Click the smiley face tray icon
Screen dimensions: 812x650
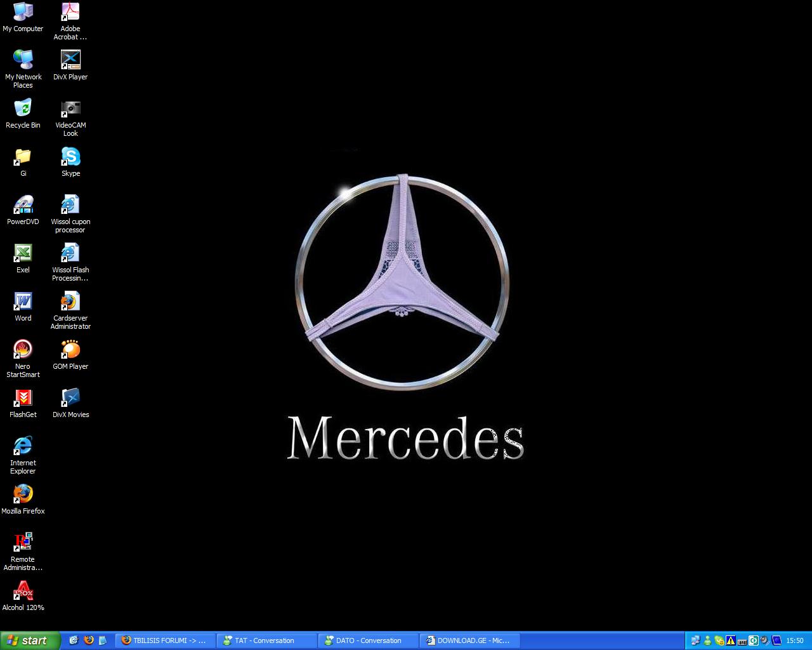[x=719, y=640]
